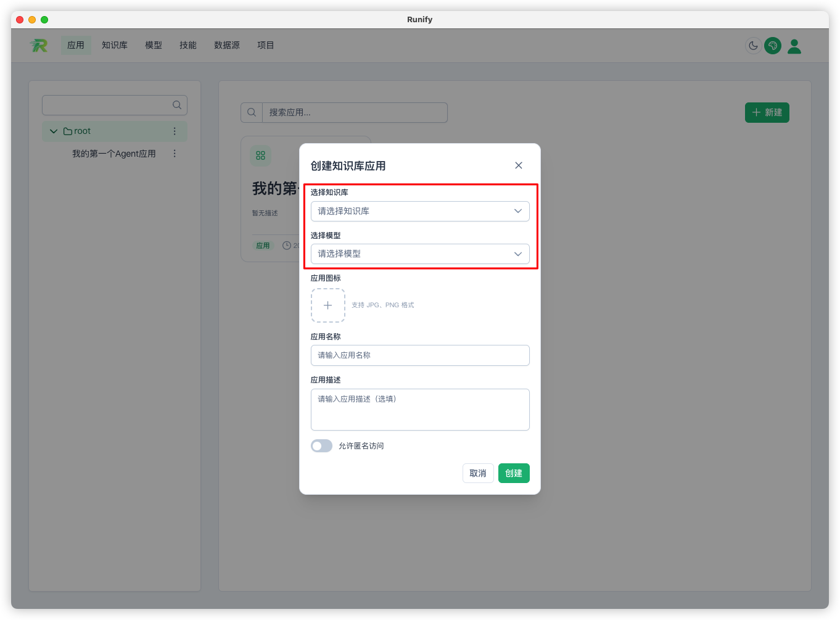
Task: Click the macOS fullscreen window button
Action: point(44,20)
